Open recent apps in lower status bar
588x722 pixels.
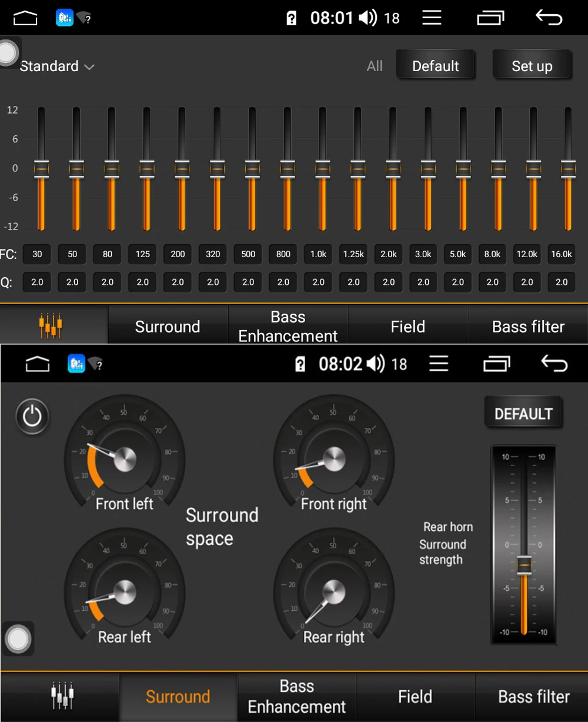coord(497,364)
